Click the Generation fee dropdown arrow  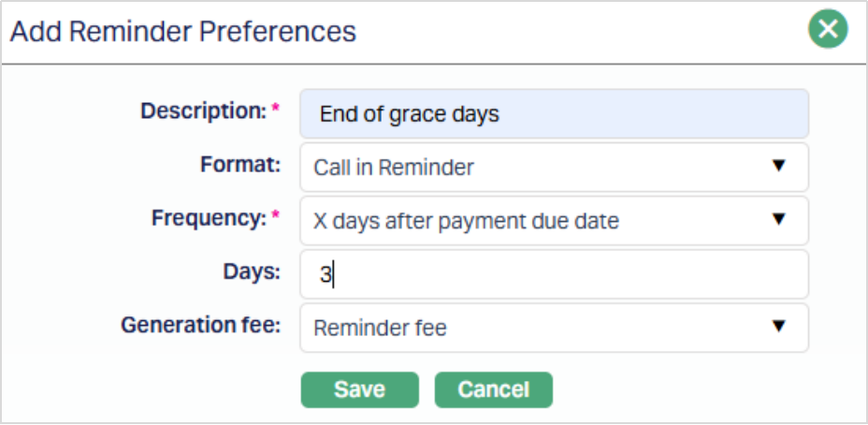pyautogui.click(x=778, y=327)
